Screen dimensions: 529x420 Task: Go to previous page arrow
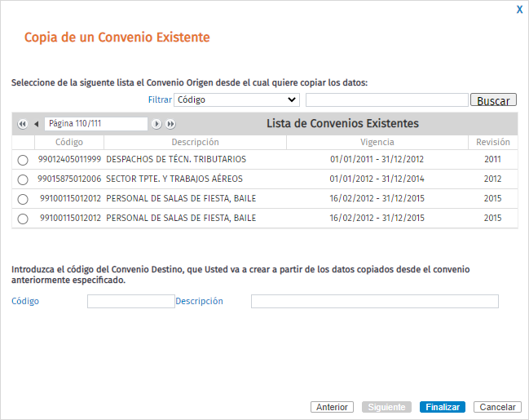point(36,124)
